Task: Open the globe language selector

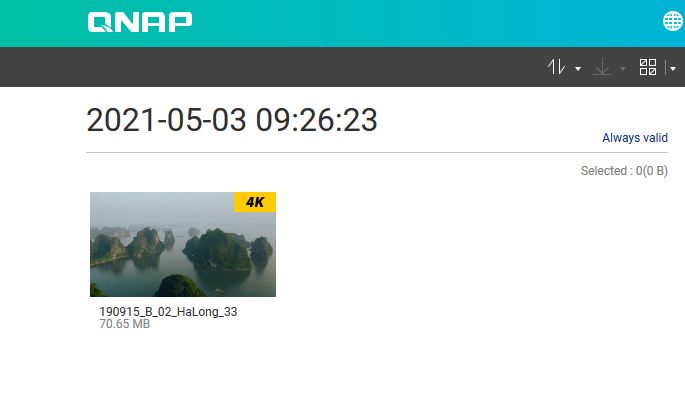Action: [x=673, y=21]
